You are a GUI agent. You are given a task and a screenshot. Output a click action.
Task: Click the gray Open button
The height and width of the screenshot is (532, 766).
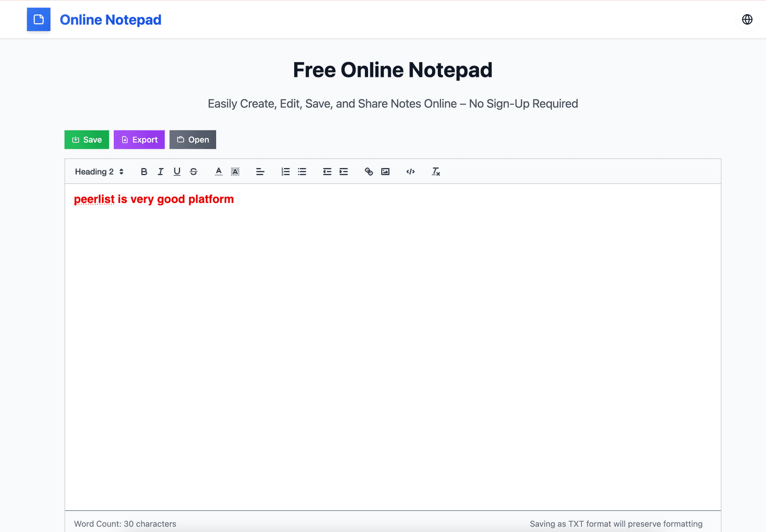pos(193,139)
